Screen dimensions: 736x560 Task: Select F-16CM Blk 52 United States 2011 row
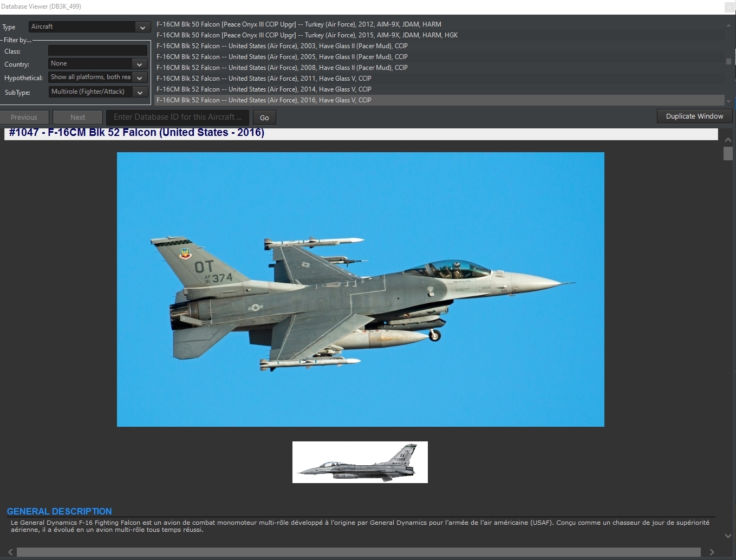tap(439, 79)
